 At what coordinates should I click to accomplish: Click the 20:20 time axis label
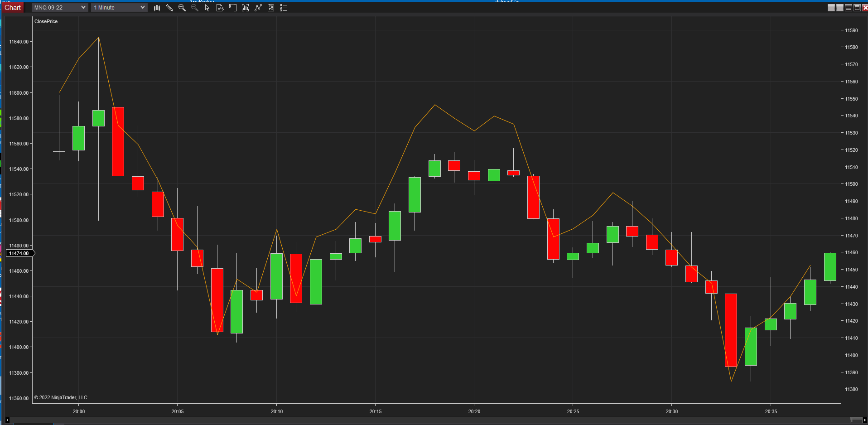(474, 411)
